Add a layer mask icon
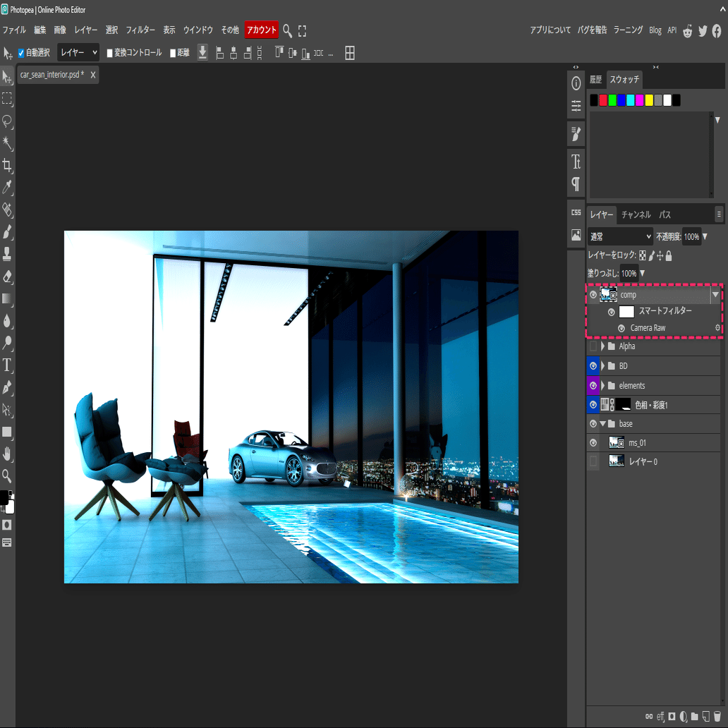The image size is (728, 728). 672,717
